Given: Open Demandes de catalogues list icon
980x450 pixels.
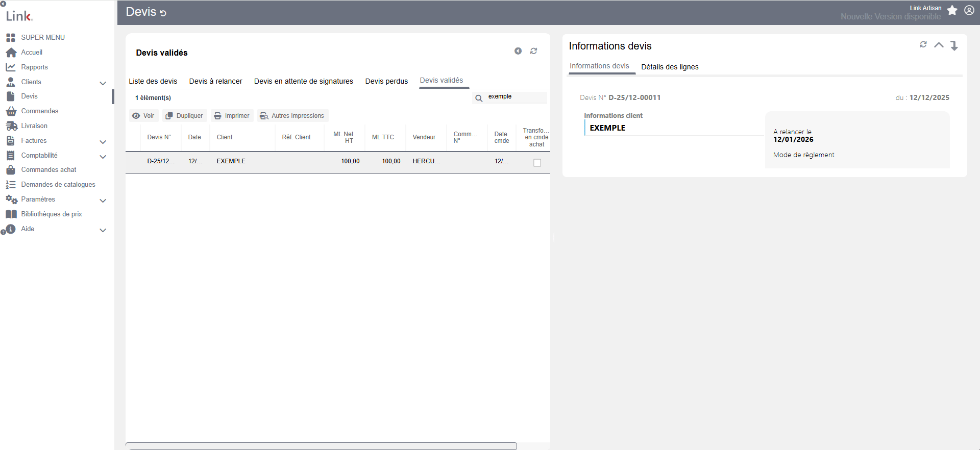Looking at the screenshot, I should (x=11, y=185).
